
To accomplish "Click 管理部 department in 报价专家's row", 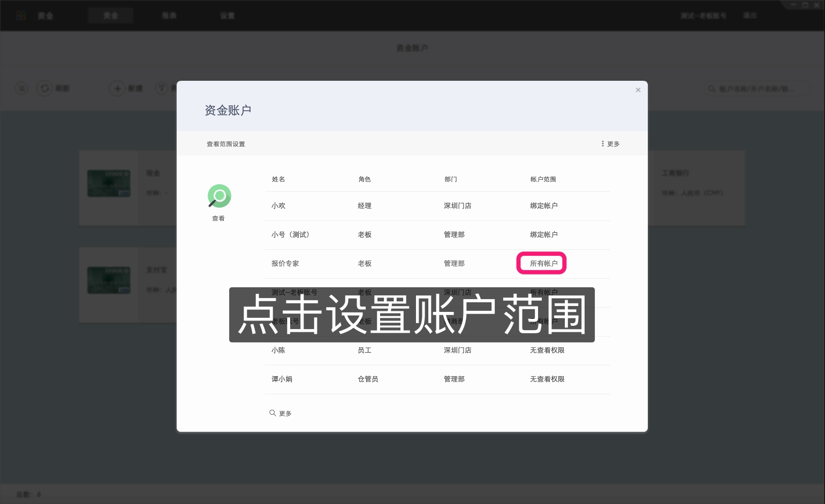I will pyautogui.click(x=454, y=263).
